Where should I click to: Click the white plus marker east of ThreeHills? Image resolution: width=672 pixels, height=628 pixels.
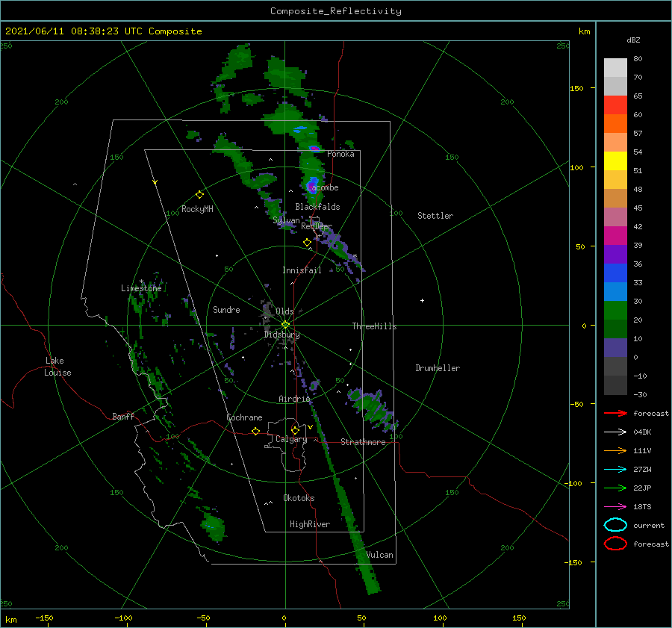click(422, 300)
